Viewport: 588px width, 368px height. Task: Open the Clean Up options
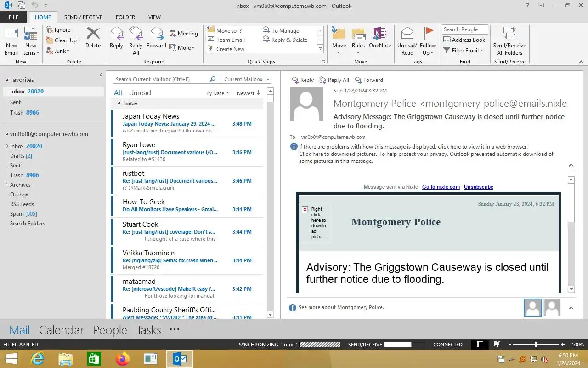(63, 40)
